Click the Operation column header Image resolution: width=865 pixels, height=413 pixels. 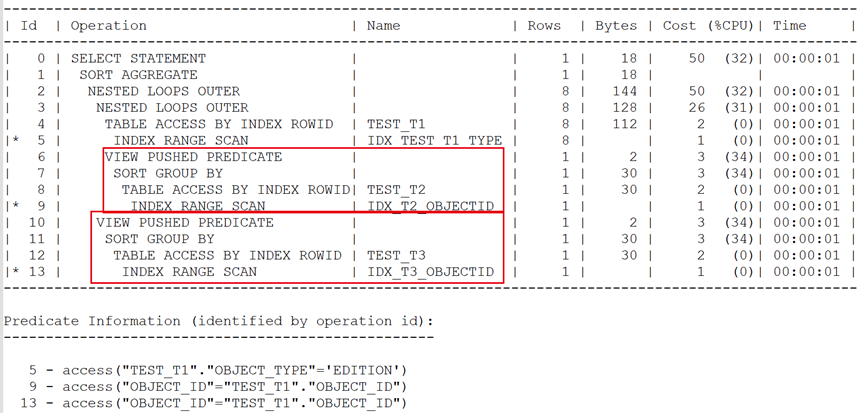[x=109, y=26]
